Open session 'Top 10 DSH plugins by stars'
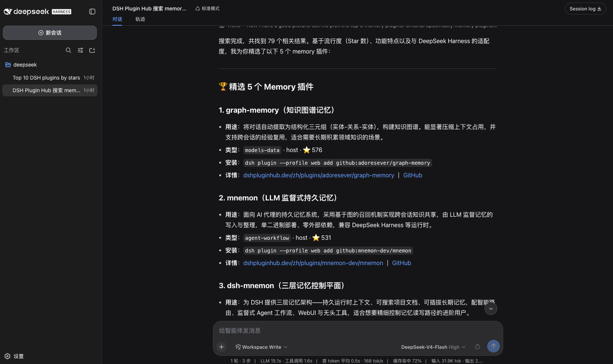The height and width of the screenshot is (364, 613). 50,78
